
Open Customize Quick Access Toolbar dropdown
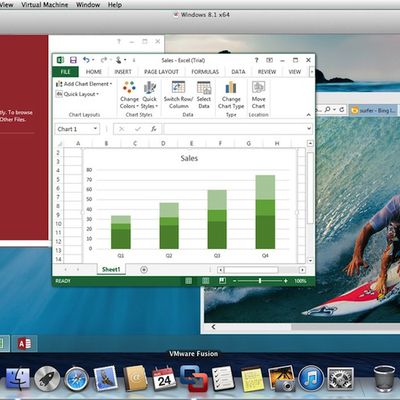pos(134,60)
